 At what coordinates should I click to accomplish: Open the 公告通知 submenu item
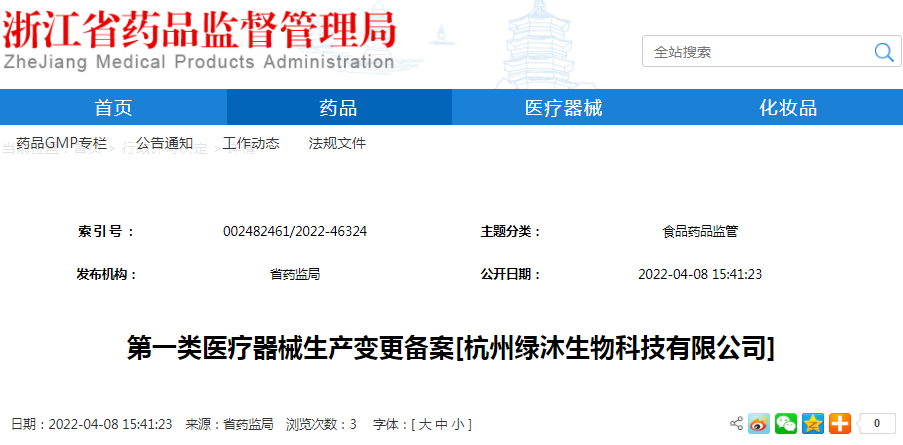tap(165, 143)
